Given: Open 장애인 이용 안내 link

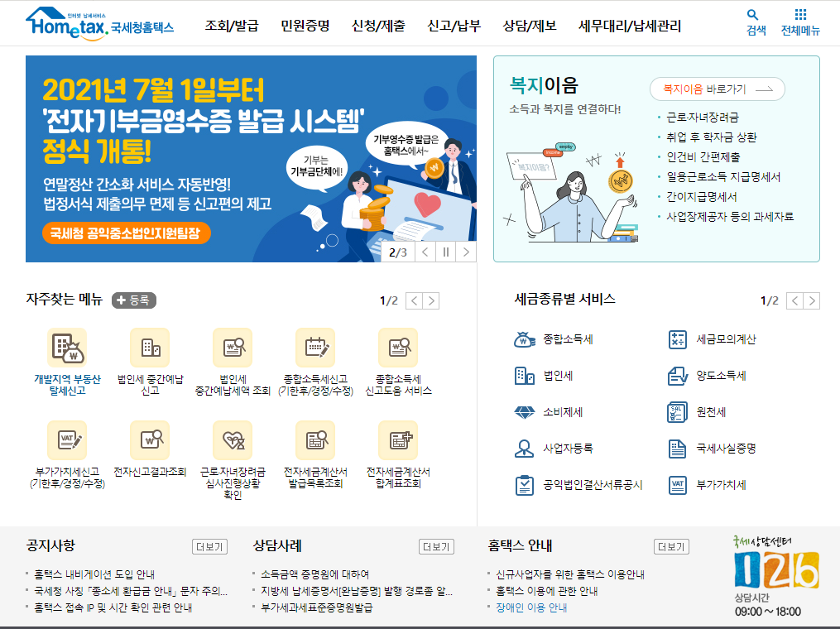Looking at the screenshot, I should 531,607.
